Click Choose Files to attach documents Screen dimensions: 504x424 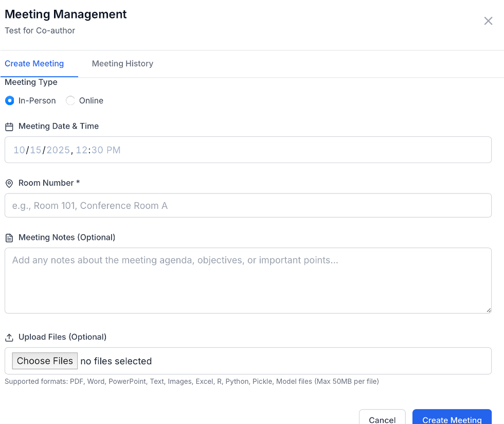pos(44,361)
